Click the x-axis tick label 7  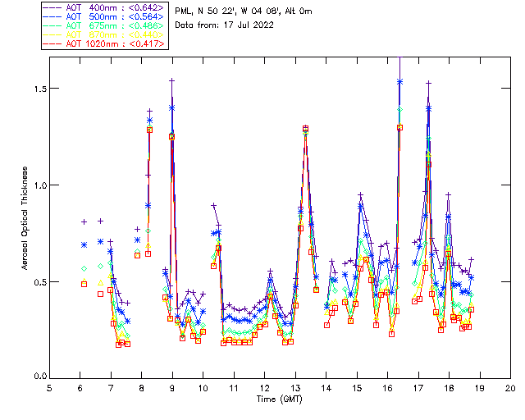111,388
